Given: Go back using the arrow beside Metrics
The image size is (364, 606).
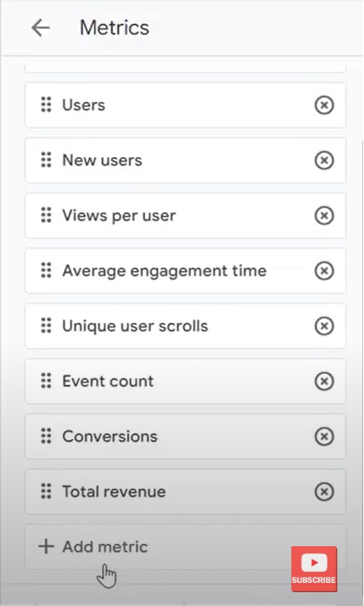Looking at the screenshot, I should (41, 28).
